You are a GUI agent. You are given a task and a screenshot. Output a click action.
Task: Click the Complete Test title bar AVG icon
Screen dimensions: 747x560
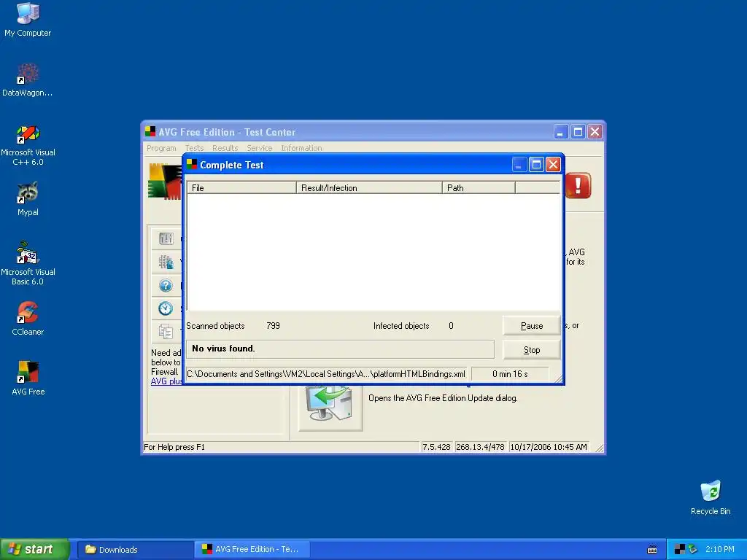pos(192,164)
